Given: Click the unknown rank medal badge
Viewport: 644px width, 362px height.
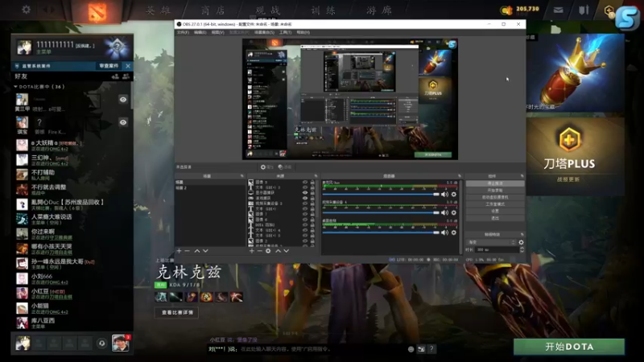Looking at the screenshot, I should click(117, 47).
